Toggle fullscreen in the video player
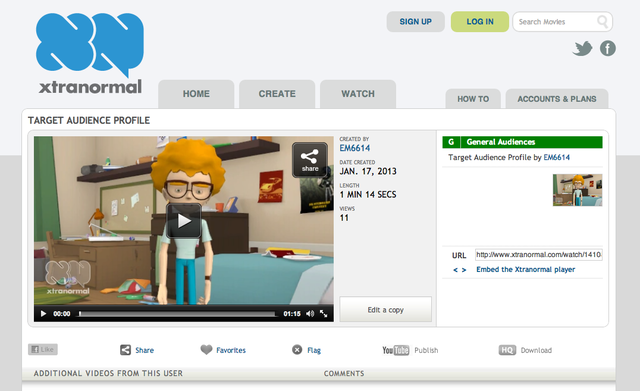 pos(324,313)
